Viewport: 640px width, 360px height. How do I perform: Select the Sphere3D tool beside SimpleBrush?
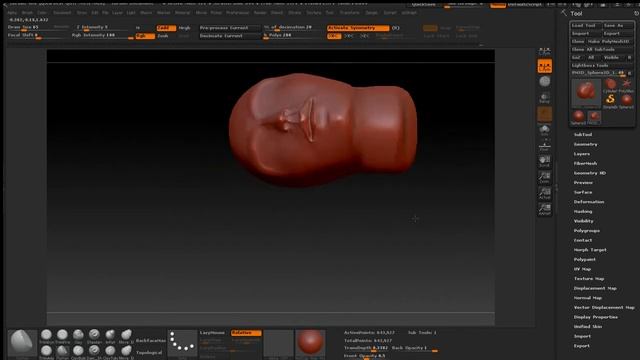pos(626,101)
